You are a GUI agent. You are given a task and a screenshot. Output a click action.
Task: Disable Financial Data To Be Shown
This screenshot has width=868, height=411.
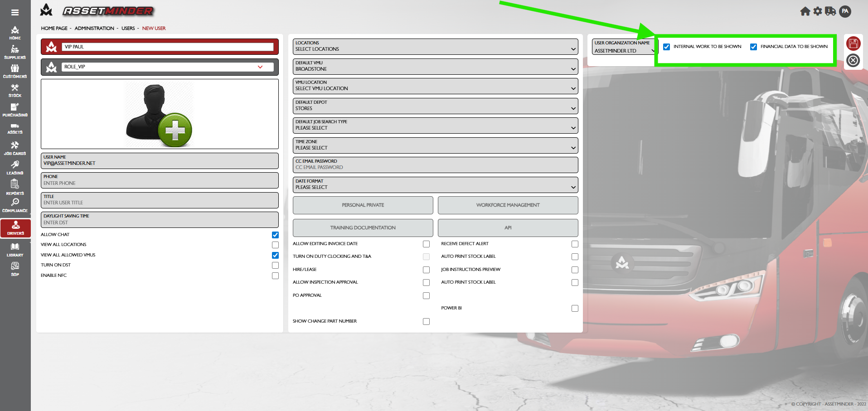click(753, 47)
